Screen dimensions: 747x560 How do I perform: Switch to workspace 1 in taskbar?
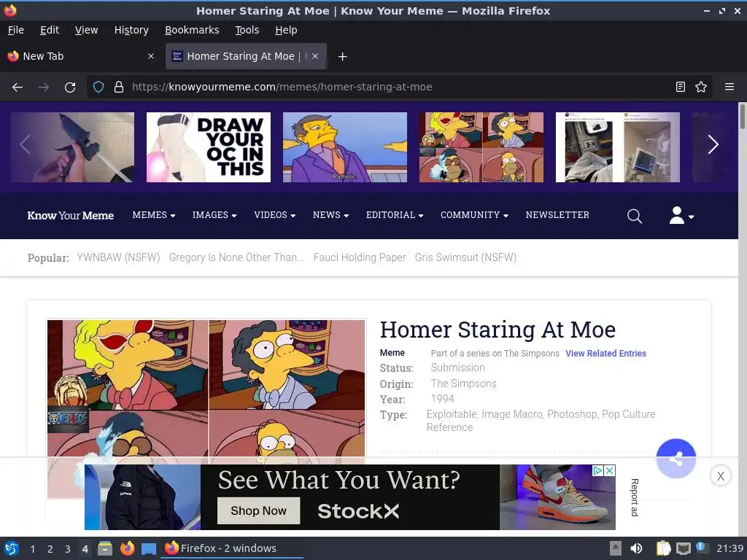pyautogui.click(x=32, y=549)
